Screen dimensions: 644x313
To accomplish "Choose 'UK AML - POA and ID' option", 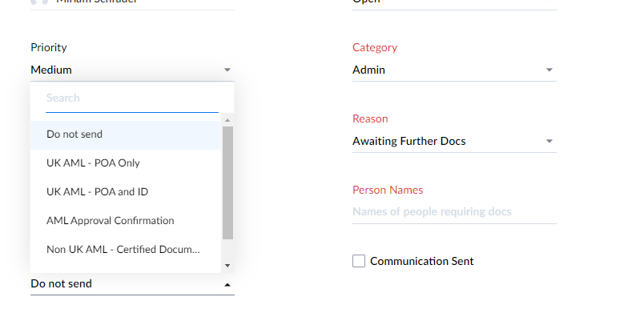I will (x=125, y=192).
